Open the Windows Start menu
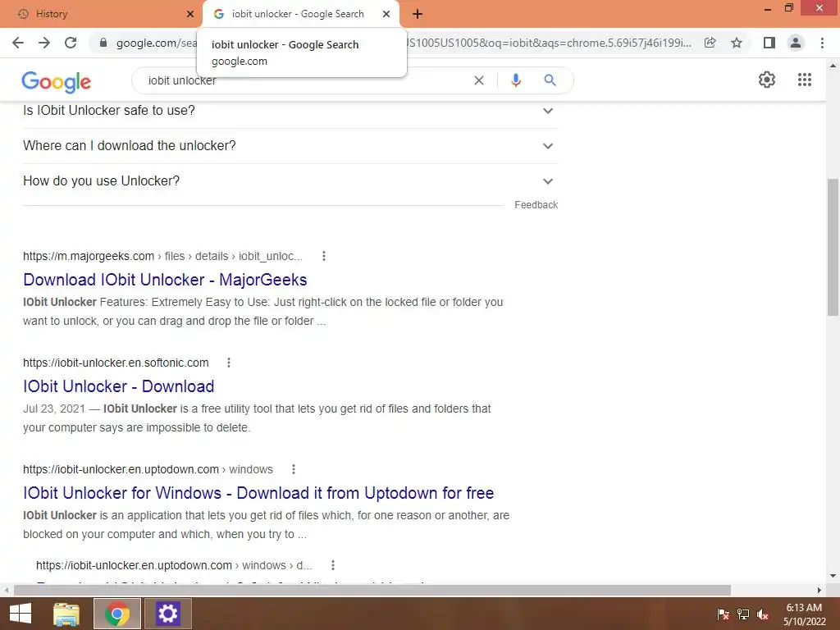The height and width of the screenshot is (630, 840). [21, 614]
